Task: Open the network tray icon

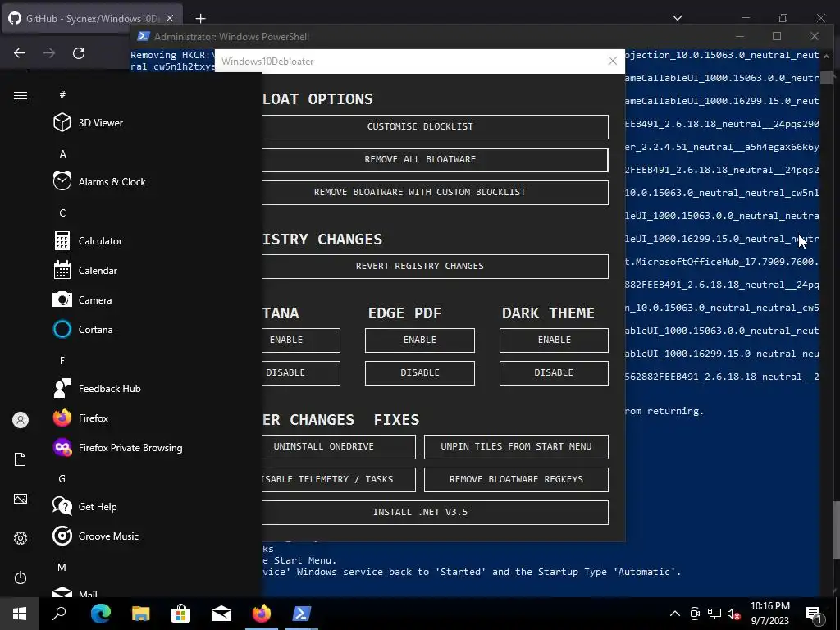Action: pyautogui.click(x=714, y=614)
